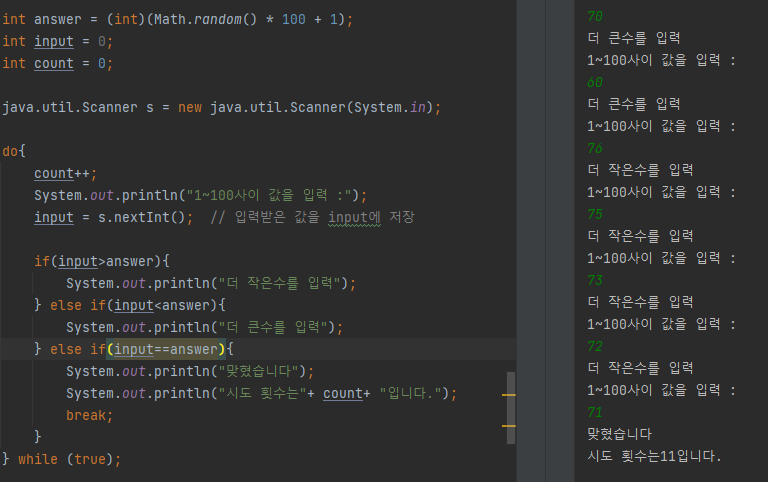Click the println "더 큰수를 입력" code line
The image size is (768, 482).
tap(205, 327)
